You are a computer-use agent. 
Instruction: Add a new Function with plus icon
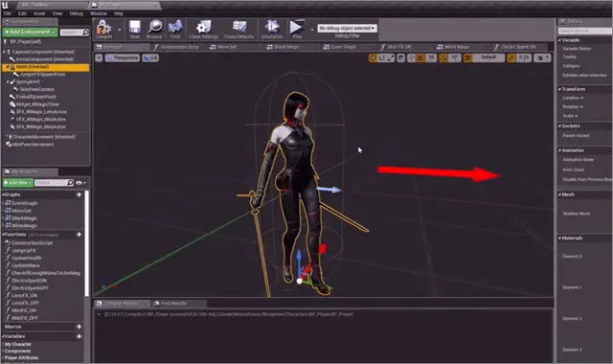click(x=79, y=234)
